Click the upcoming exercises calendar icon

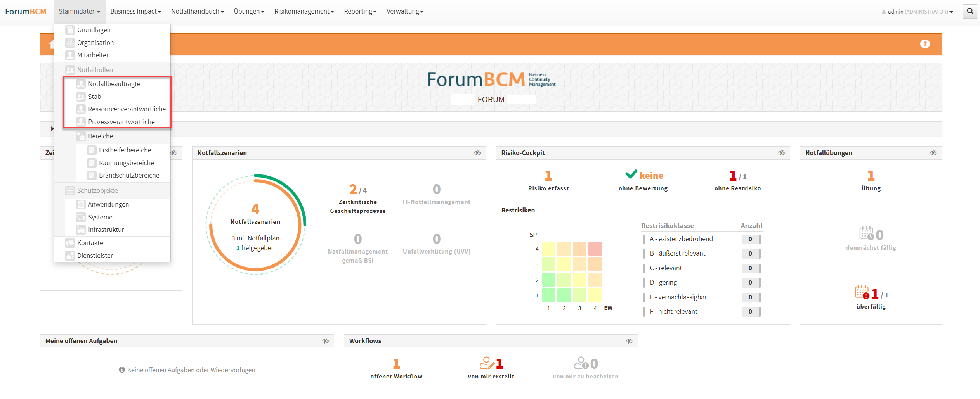(x=866, y=233)
